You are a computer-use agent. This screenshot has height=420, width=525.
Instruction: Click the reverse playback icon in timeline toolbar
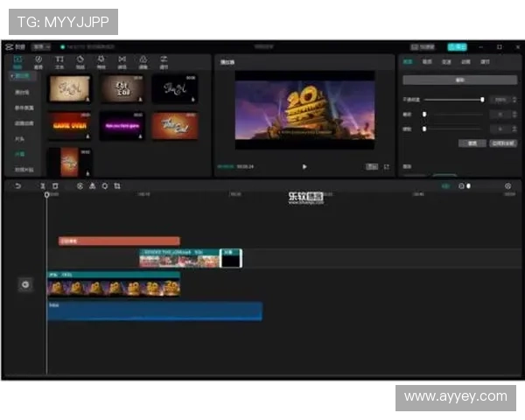(80, 185)
